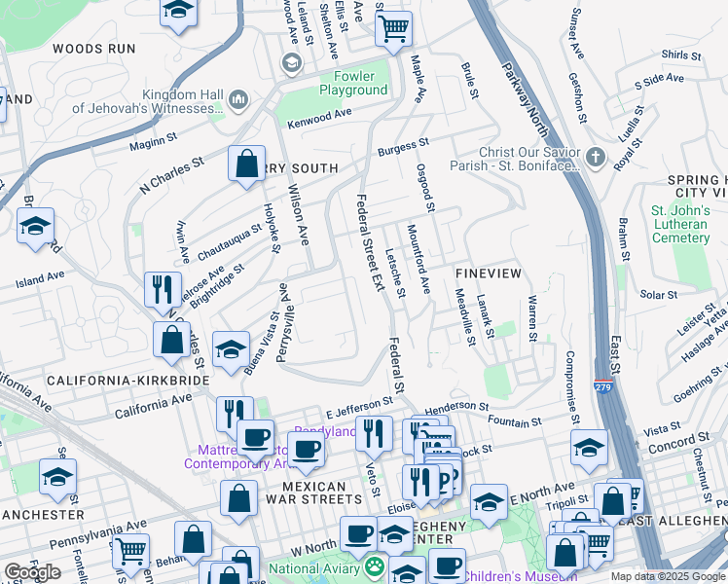Click the Meadville St label
Screen dimensions: 728x584
coord(465,317)
